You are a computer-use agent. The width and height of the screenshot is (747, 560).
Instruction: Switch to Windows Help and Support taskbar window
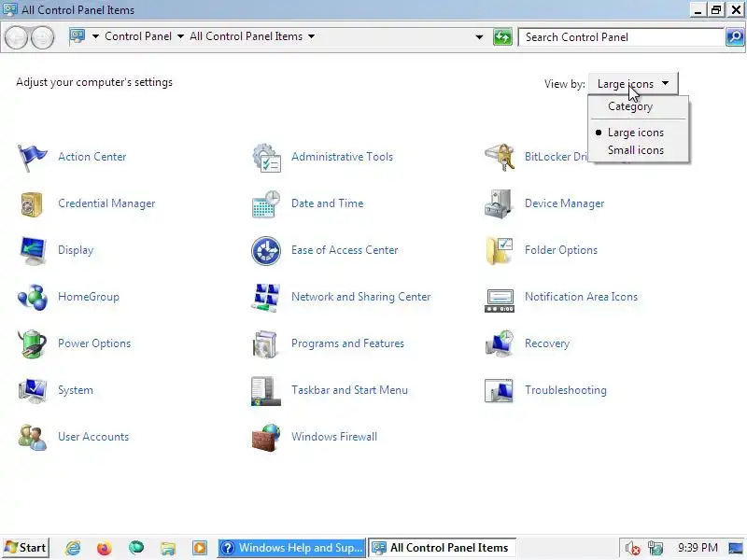[291, 548]
